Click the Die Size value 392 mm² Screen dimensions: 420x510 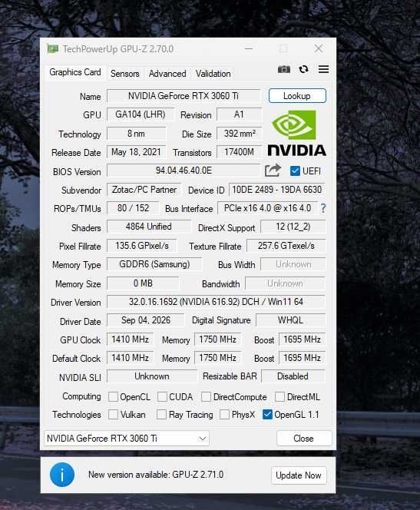[x=240, y=134]
